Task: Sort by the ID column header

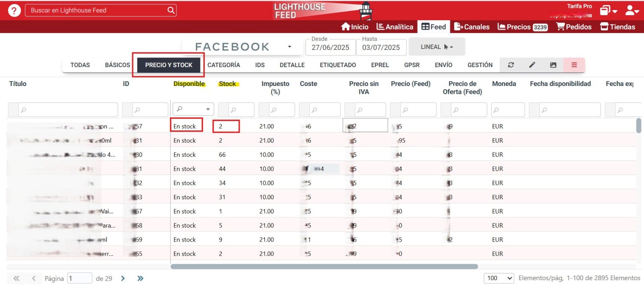Action: [126, 84]
